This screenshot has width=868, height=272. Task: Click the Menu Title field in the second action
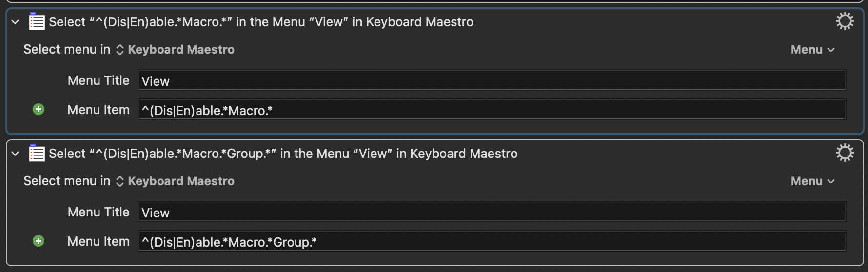pyautogui.click(x=492, y=212)
